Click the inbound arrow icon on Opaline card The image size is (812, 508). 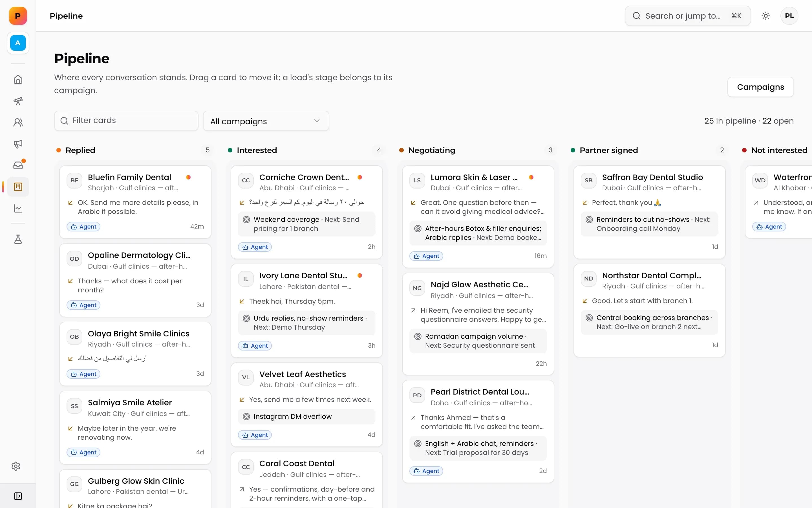click(70, 281)
